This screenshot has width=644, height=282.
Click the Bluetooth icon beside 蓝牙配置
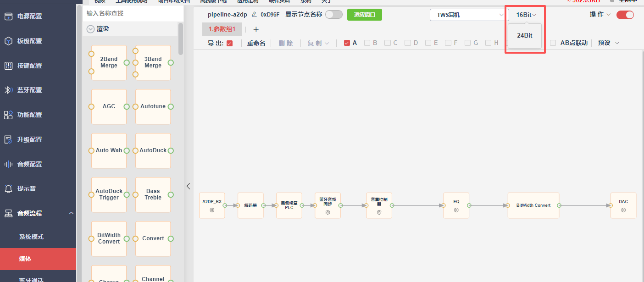pos(8,90)
